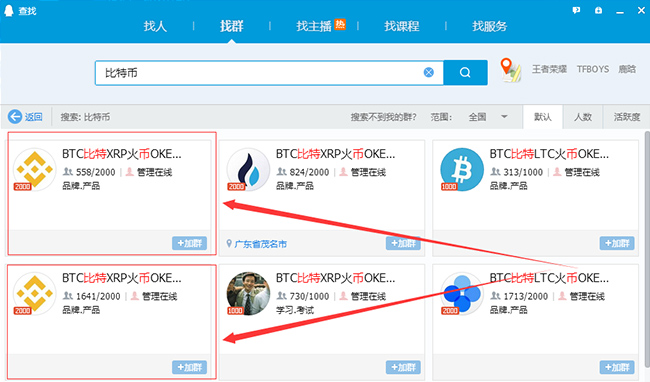This screenshot has width=650, height=382.
Task: Sort results by 默认
Action: pyautogui.click(x=543, y=117)
